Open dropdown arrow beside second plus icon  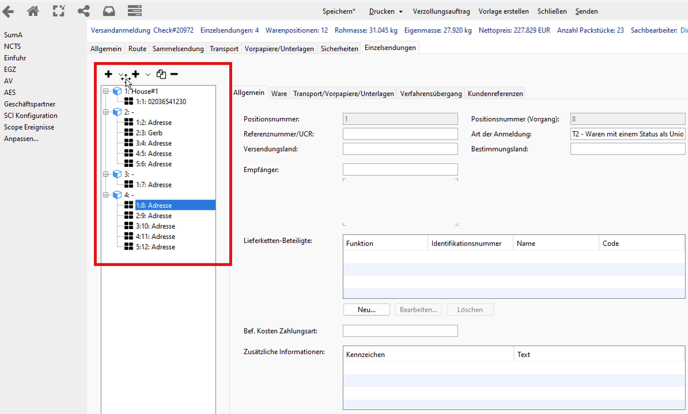[x=148, y=75]
